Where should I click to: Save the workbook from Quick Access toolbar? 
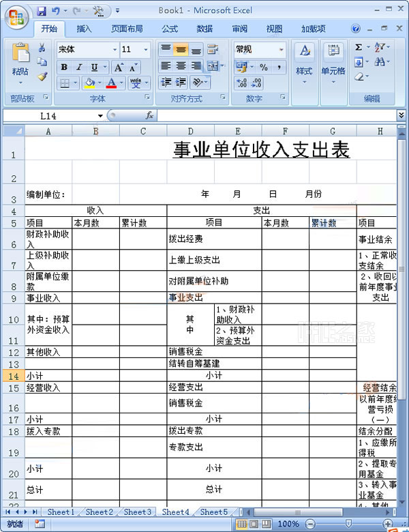tap(42, 11)
